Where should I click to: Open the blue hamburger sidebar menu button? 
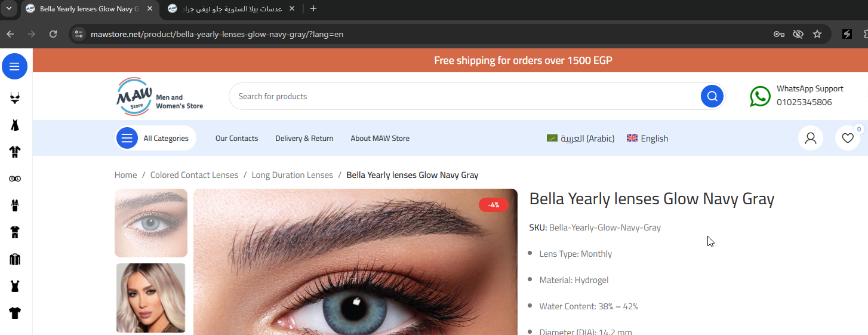click(14, 66)
